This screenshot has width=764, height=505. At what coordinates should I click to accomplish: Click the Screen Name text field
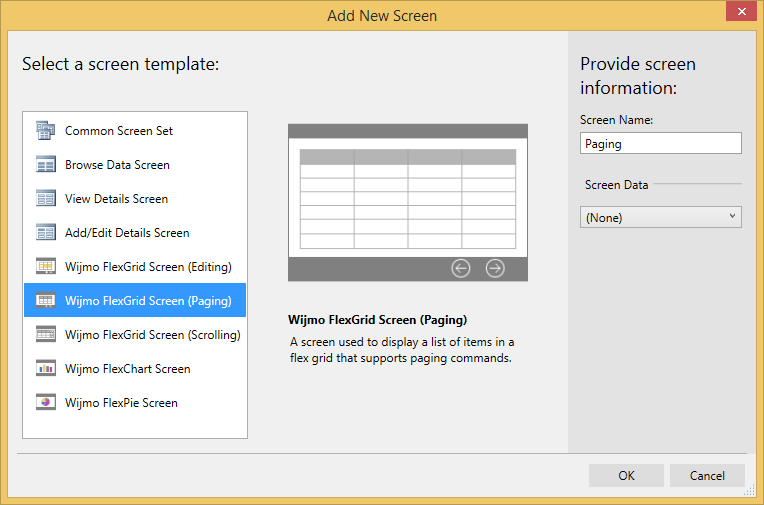(x=661, y=143)
